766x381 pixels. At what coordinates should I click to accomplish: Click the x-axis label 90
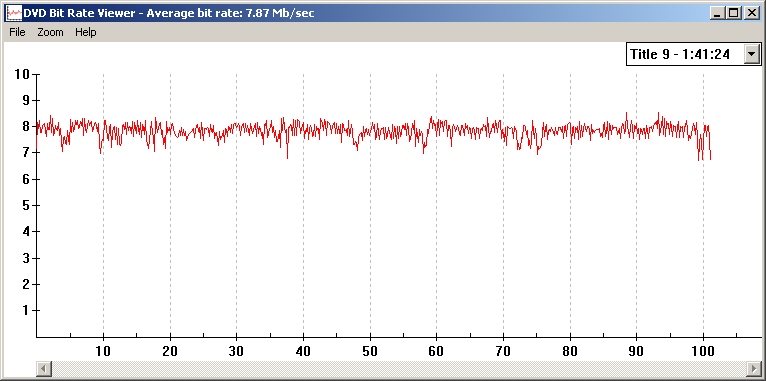[x=637, y=351]
